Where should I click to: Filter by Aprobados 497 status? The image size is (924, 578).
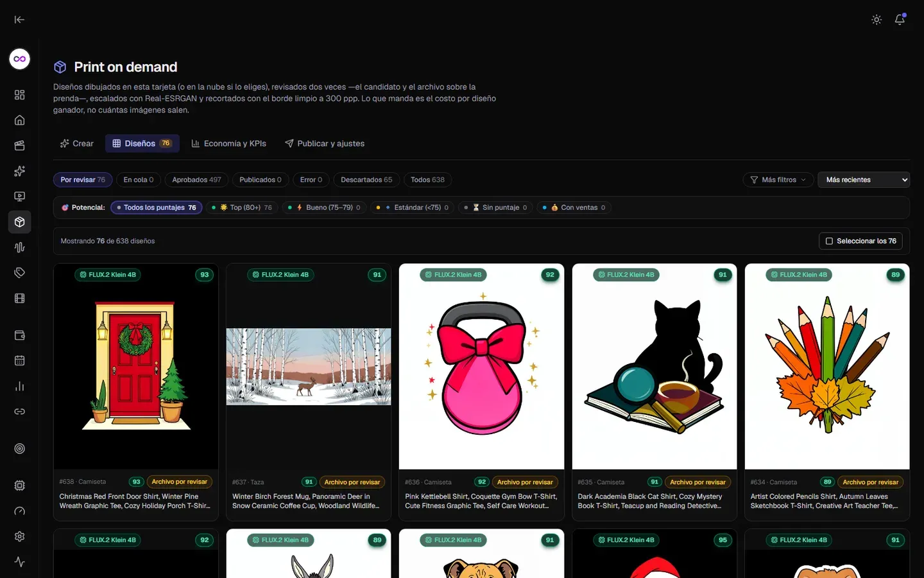[196, 180]
